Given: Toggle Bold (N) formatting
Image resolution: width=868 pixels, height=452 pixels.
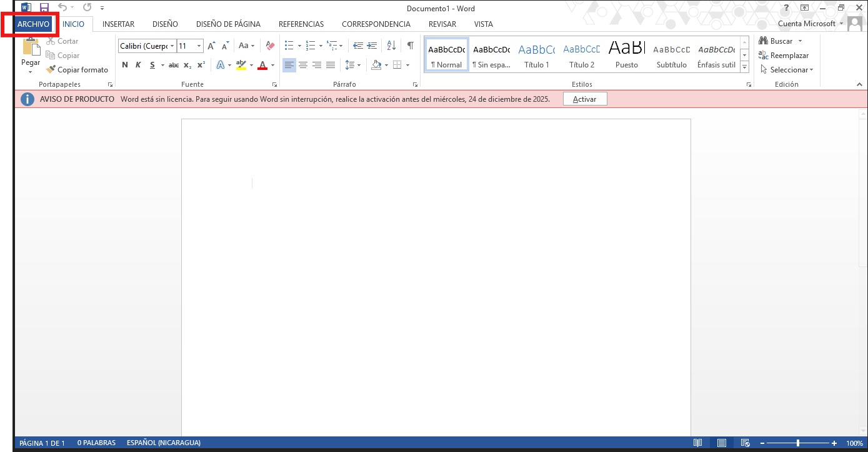Looking at the screenshot, I should coord(124,65).
